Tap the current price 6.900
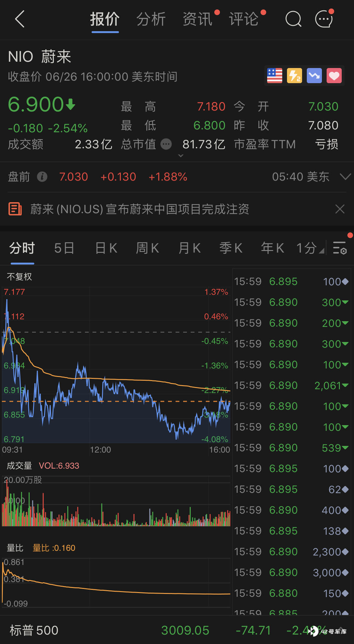Screen dimensions: 354x644 click(x=36, y=104)
